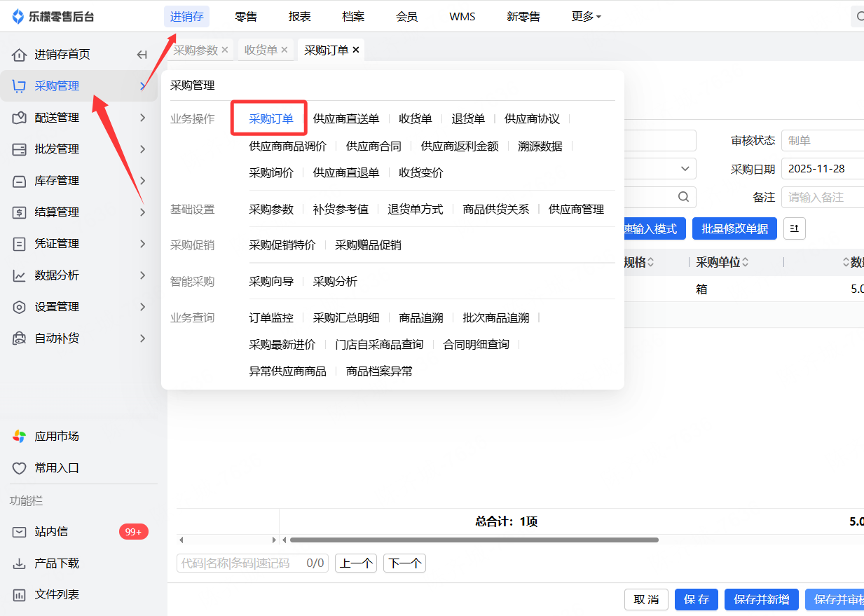The width and height of the screenshot is (864, 616).
Task: Click the 备注 input field
Action: pos(823,198)
